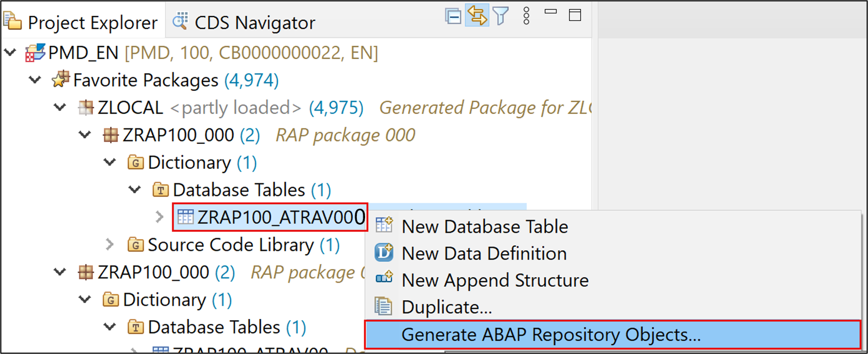Toggle Link with Editor button
This screenshot has height=354, width=868.
click(477, 15)
